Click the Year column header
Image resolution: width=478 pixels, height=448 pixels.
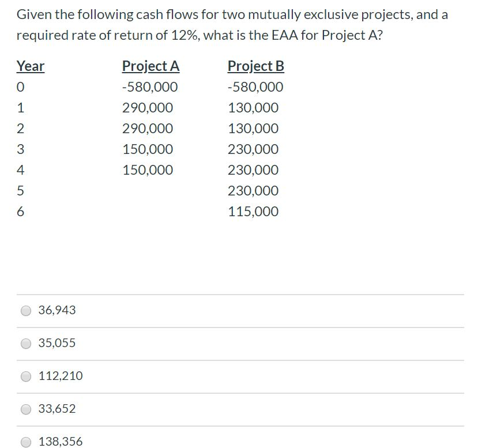(31, 66)
